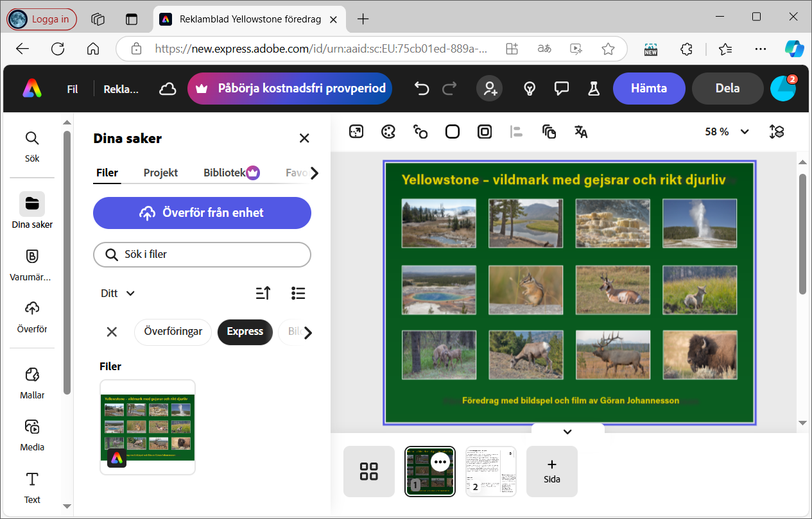Image resolution: width=812 pixels, height=519 pixels.
Task: Expand the Ditt owner dropdown
Action: click(x=118, y=293)
